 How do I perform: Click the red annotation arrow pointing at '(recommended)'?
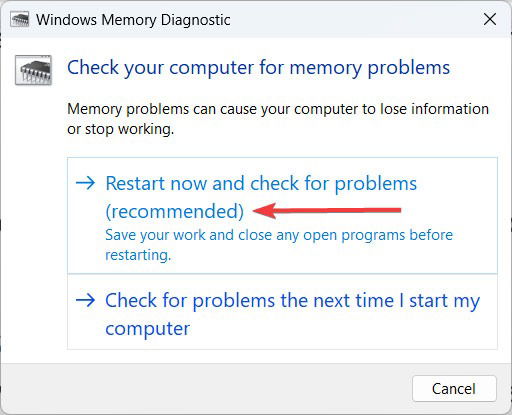coord(327,210)
